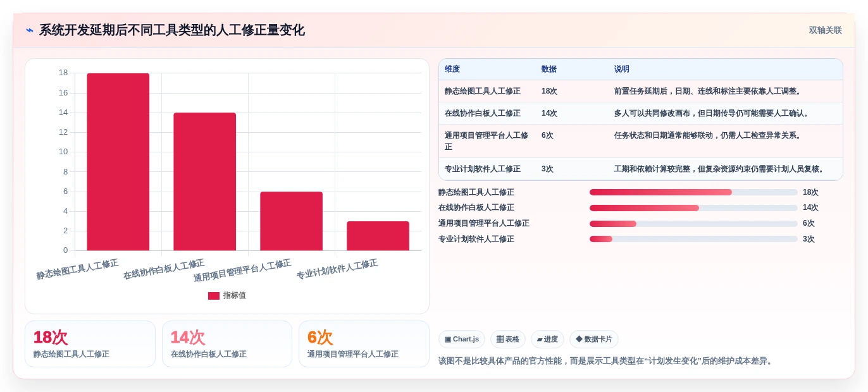
Task: Click the 双轴关联 label in header
Action: pyautogui.click(x=825, y=30)
